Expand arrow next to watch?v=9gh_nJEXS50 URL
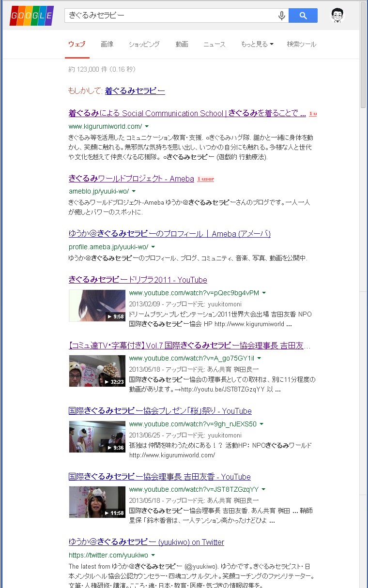The width and height of the screenshot is (368, 588). coord(261,424)
